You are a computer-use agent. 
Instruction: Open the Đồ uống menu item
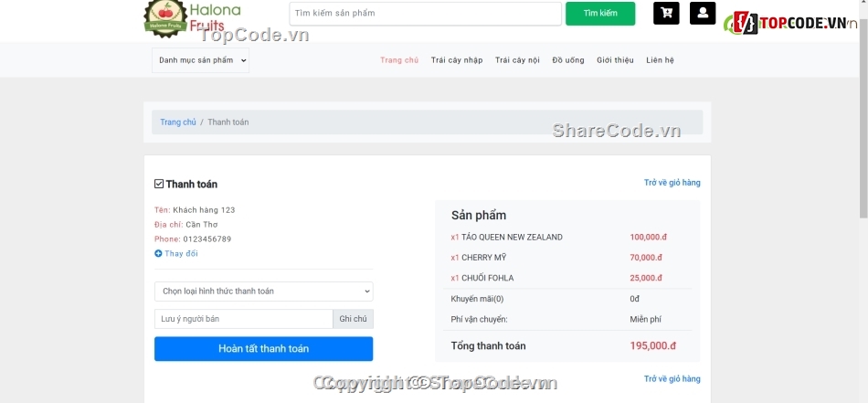point(568,60)
